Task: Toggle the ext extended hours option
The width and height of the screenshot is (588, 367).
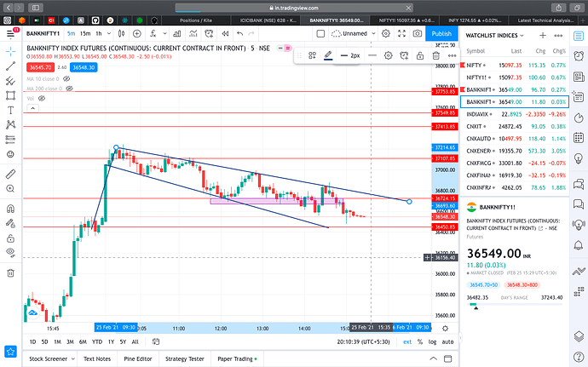Action: pos(407,342)
